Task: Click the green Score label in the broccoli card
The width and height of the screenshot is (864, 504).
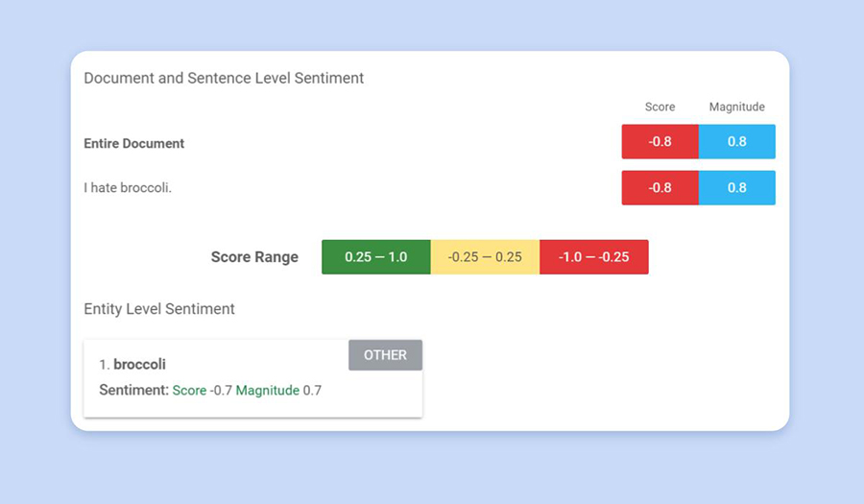Action: coord(189,391)
